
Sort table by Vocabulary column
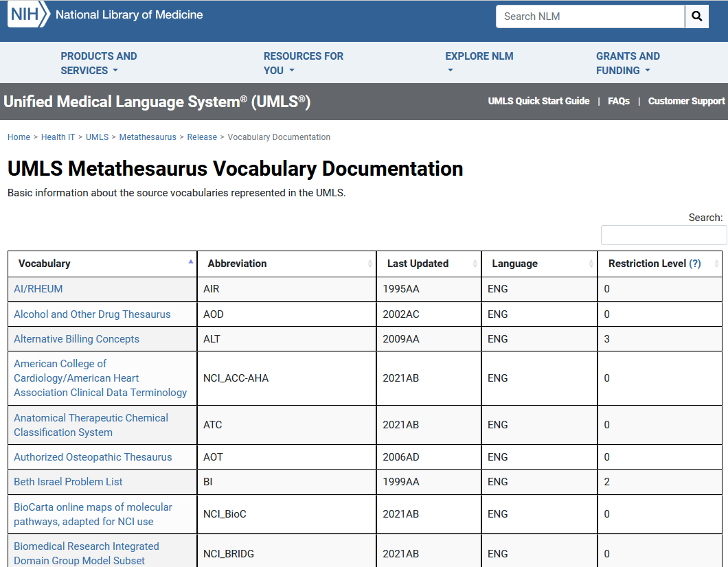[102, 264]
